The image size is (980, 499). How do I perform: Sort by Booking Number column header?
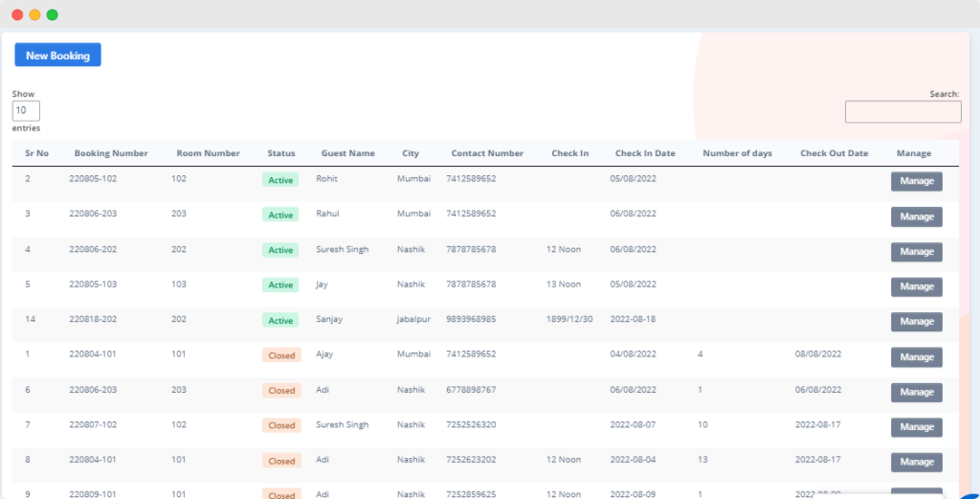[x=111, y=153]
